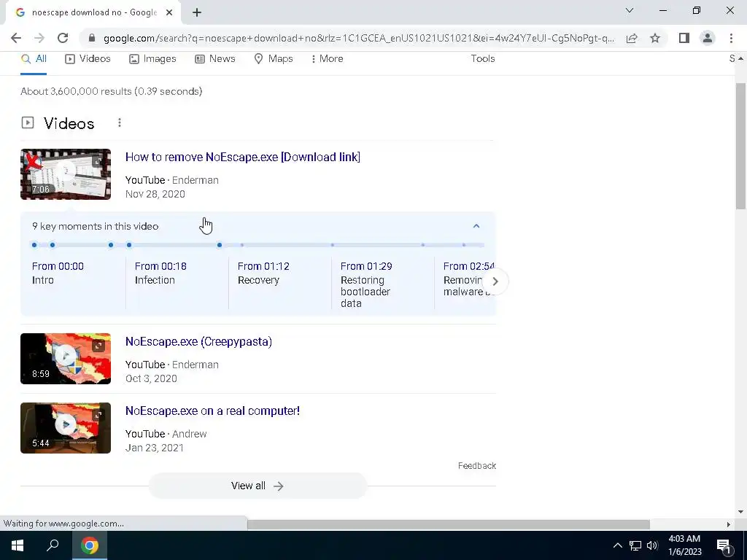Image resolution: width=747 pixels, height=560 pixels.
Task: Switch to the Images search tab
Action: (153, 59)
